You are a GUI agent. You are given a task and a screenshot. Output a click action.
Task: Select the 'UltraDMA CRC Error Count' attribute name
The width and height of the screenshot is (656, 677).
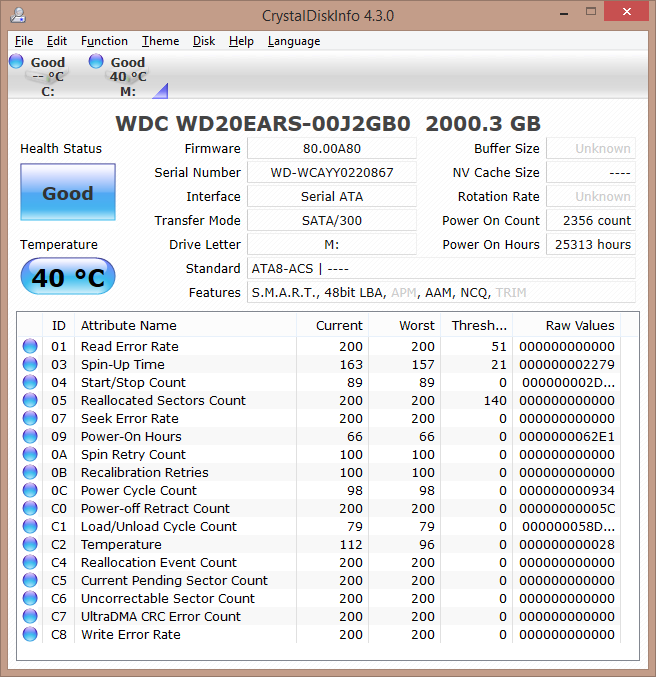click(161, 616)
